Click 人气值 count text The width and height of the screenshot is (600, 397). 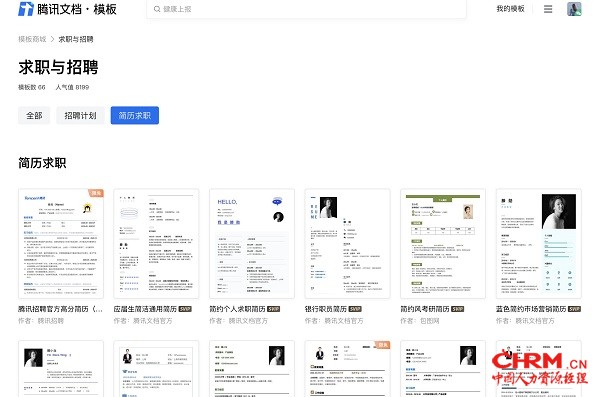click(72, 87)
